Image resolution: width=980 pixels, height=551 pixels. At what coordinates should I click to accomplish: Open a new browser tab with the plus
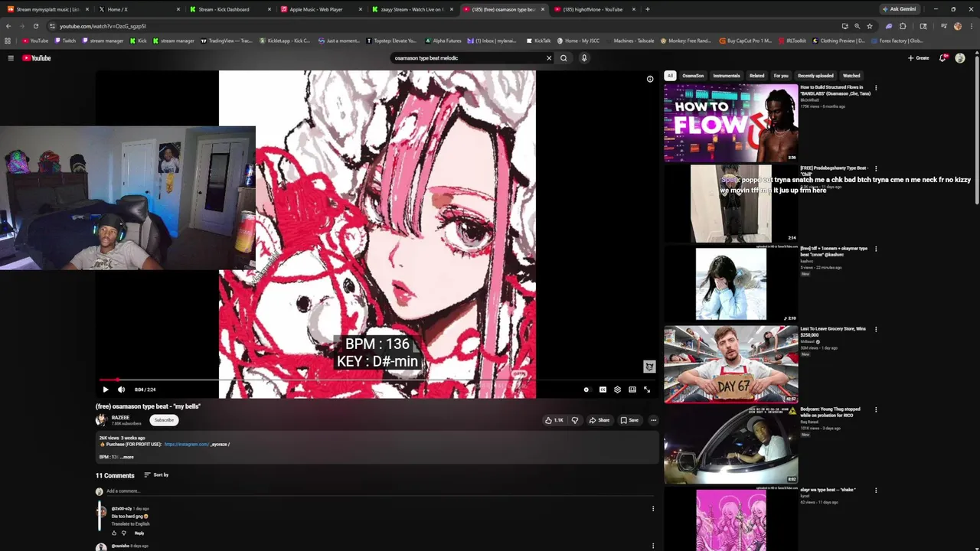648,9
